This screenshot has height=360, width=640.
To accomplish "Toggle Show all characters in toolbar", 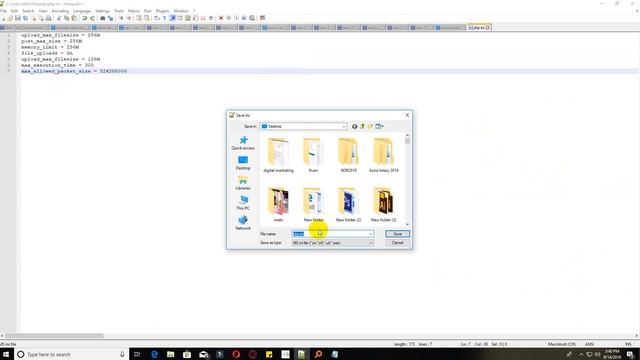I will click(164, 18).
